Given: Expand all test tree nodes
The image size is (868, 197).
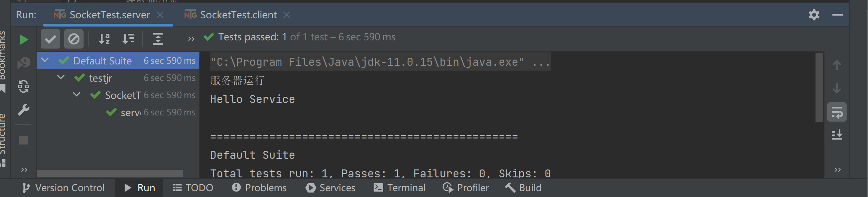Looking at the screenshot, I should (x=158, y=39).
